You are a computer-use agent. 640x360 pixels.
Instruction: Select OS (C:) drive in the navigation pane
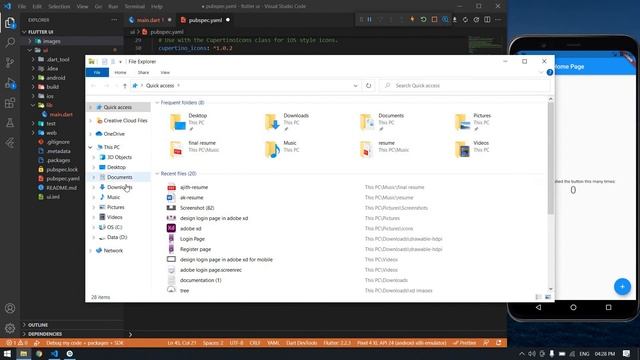pos(114,227)
